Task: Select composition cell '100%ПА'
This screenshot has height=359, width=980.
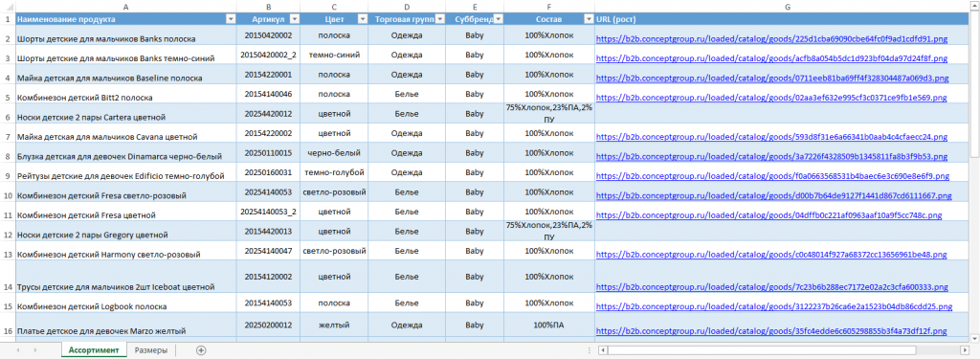Action: click(548, 325)
